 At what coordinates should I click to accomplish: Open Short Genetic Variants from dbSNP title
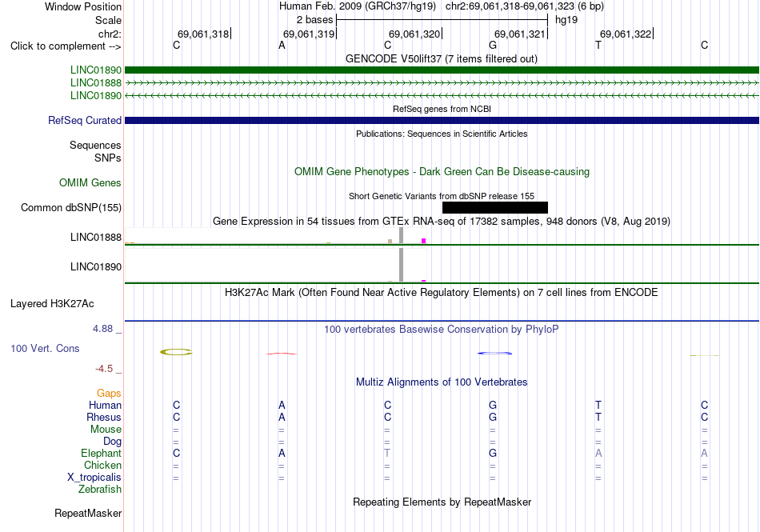(442, 196)
